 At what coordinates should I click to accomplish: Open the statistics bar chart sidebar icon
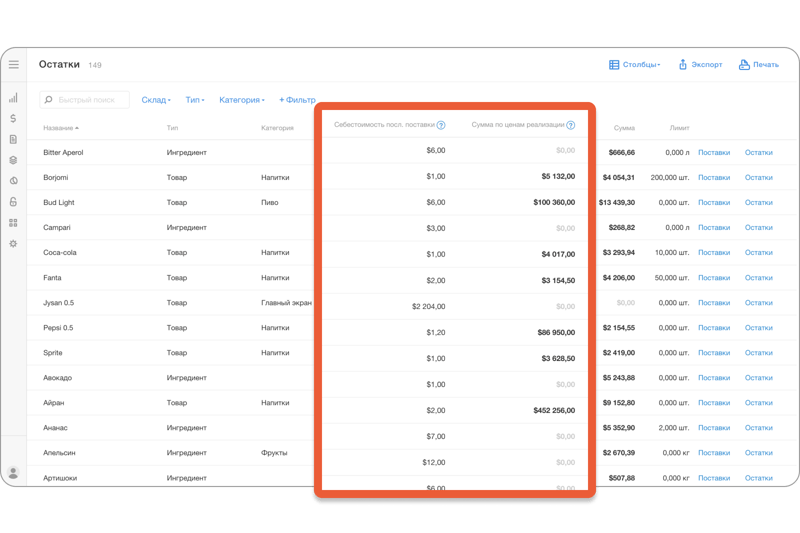tap(13, 97)
